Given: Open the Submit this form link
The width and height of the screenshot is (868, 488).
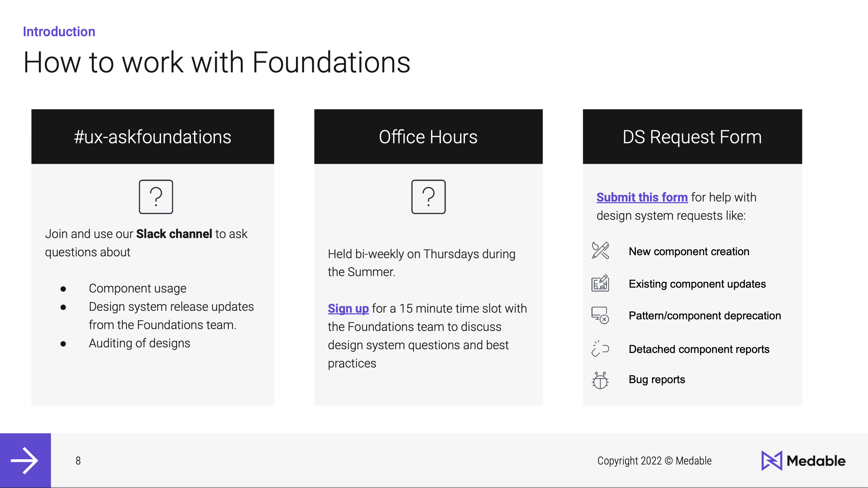Looking at the screenshot, I should click(x=642, y=197).
